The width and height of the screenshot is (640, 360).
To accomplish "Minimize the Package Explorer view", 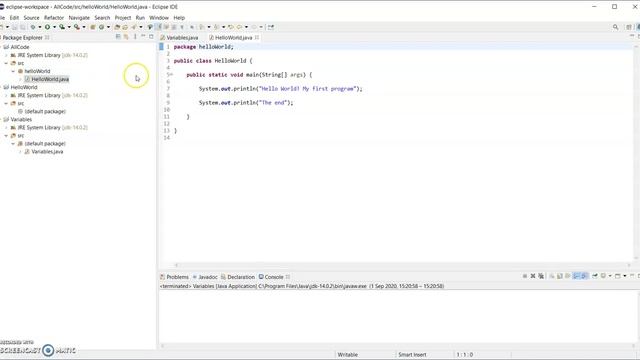I will (143, 37).
